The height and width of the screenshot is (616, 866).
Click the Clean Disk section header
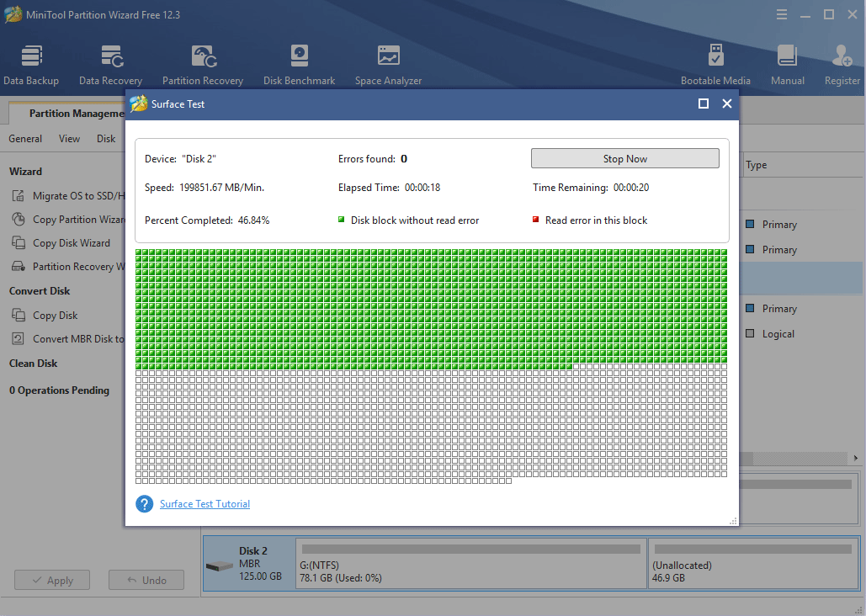tap(33, 364)
